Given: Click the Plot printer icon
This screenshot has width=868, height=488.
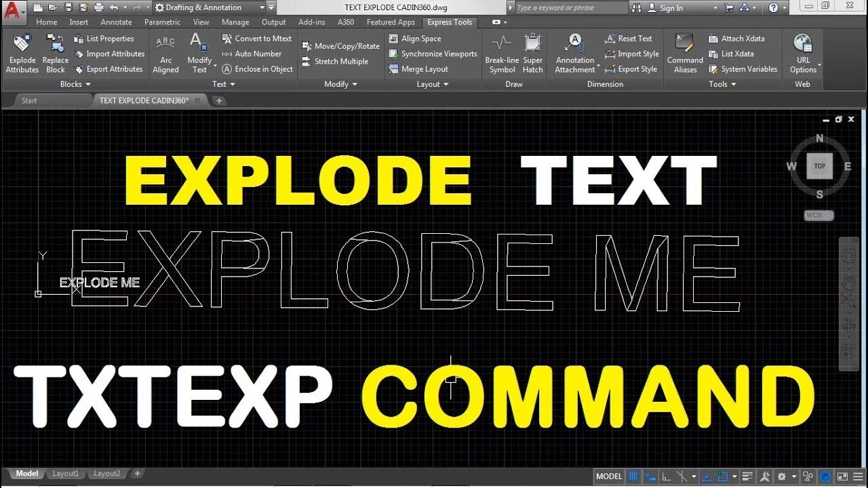Looking at the screenshot, I should (98, 7).
